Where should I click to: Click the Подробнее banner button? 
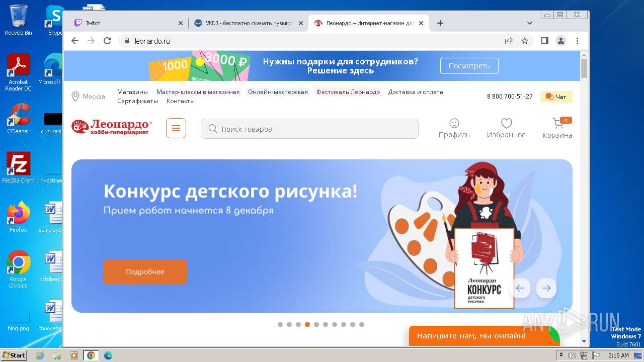click(145, 272)
